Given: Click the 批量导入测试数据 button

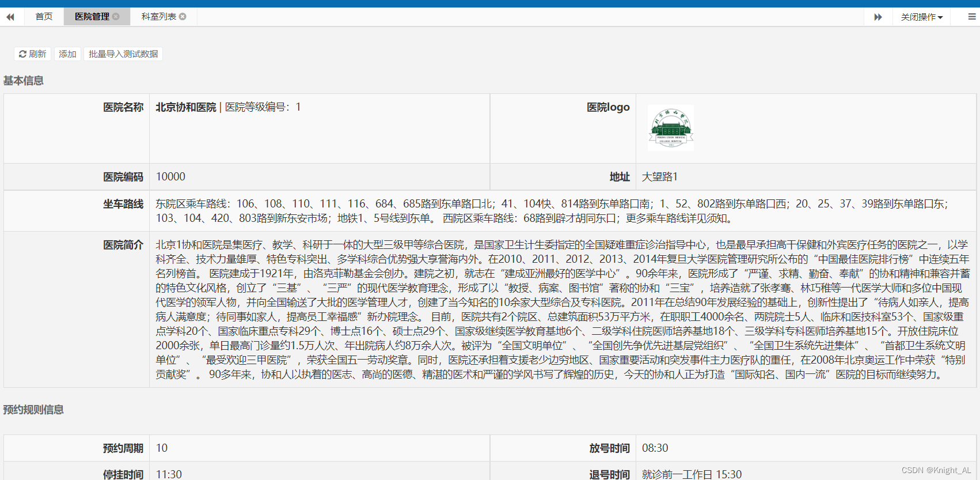Looking at the screenshot, I should click(x=123, y=54).
